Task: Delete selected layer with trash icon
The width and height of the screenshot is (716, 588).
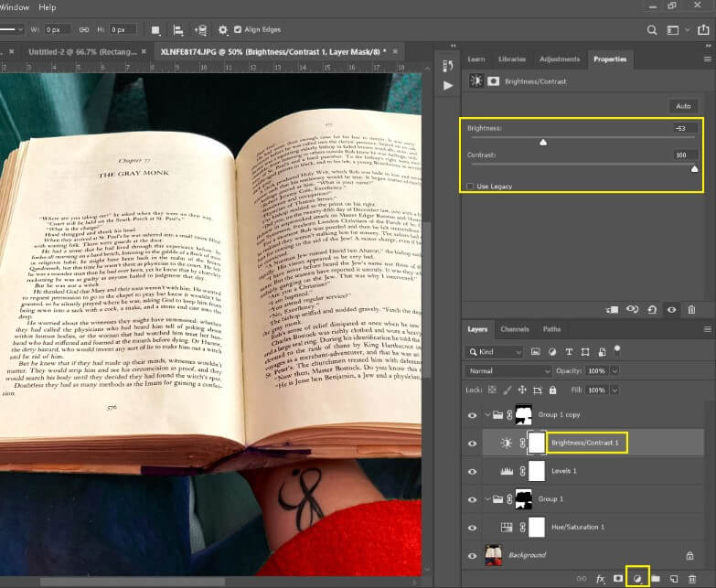Action: click(692, 579)
